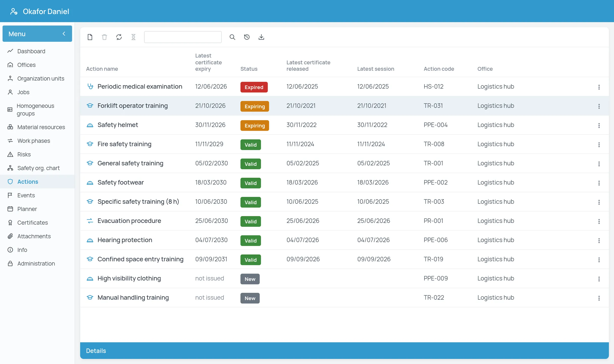This screenshot has height=364, width=614.
Task: Click the graduation cap icon for Forklift operator training
Action: point(90,106)
